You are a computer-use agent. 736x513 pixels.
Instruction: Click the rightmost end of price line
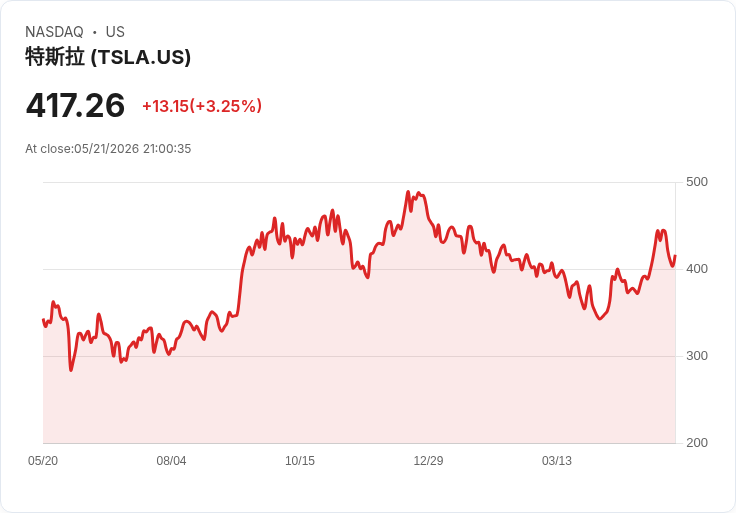tap(675, 256)
